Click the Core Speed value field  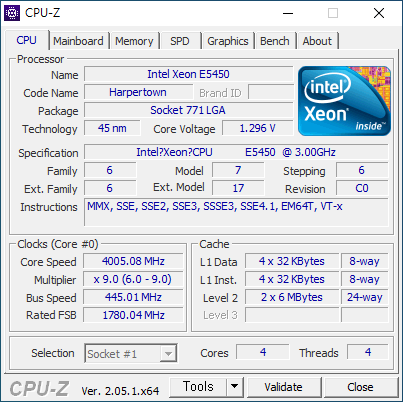[133, 261]
